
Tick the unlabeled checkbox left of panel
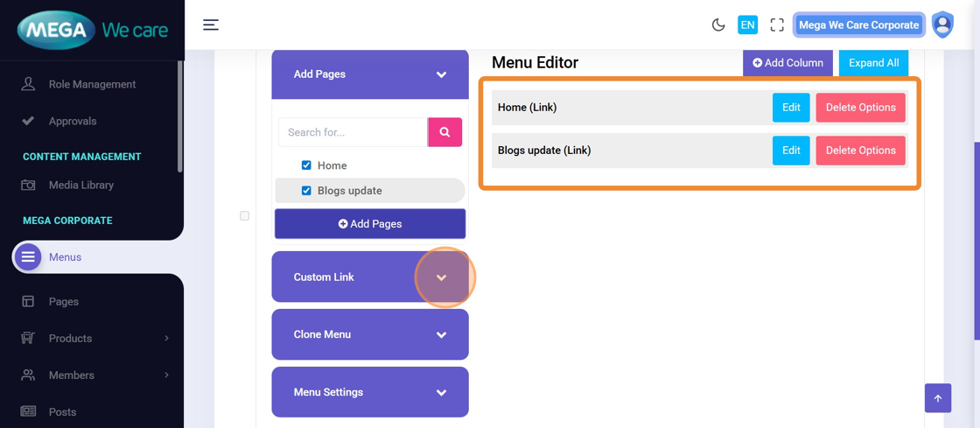[x=245, y=215]
